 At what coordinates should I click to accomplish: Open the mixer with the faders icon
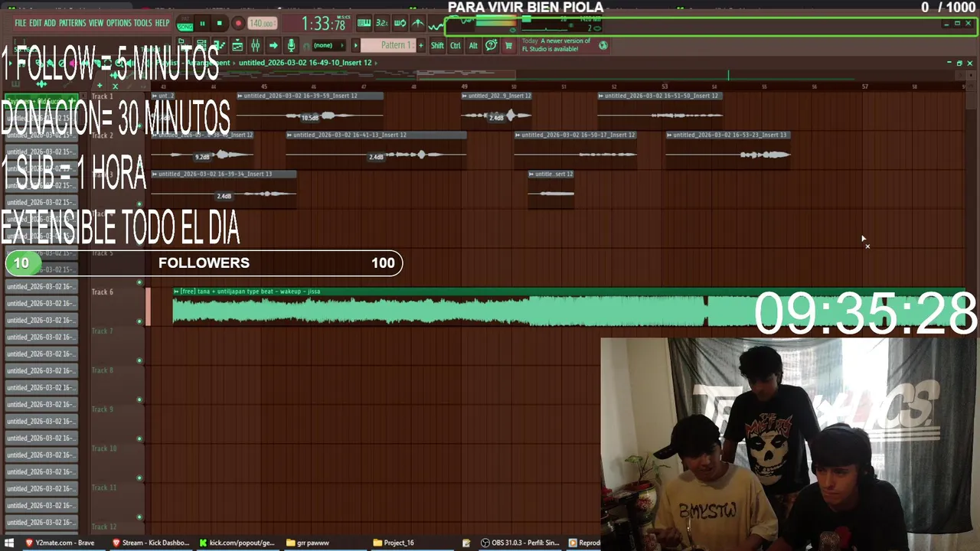click(x=255, y=45)
